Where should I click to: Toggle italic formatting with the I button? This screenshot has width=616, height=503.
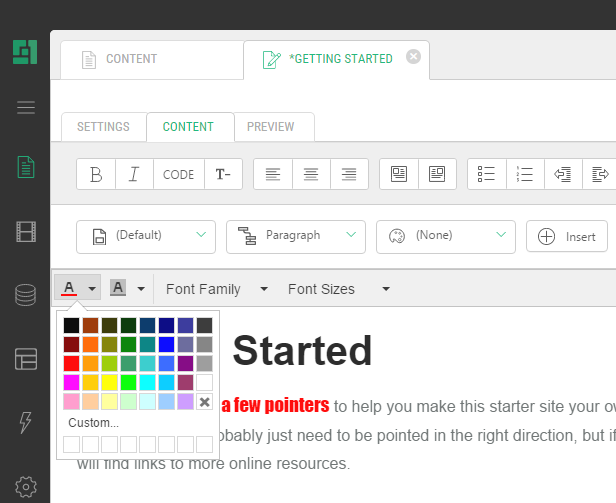134,174
